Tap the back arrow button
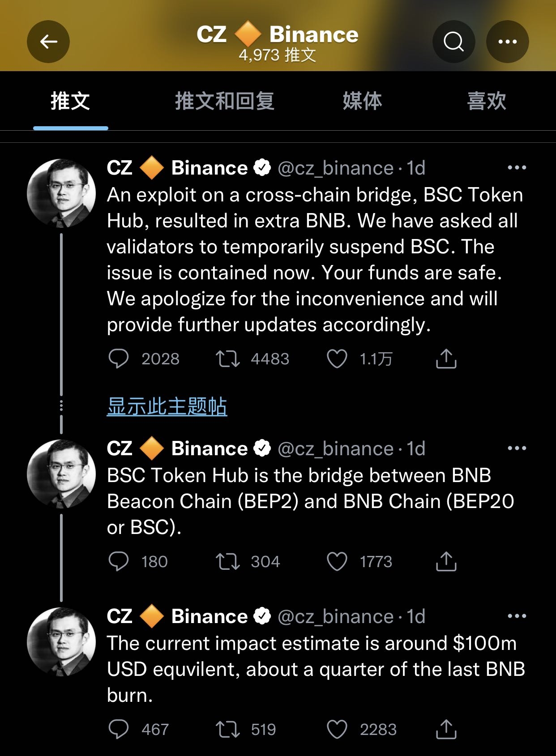Viewport: 556px width, 756px height. click(x=48, y=42)
